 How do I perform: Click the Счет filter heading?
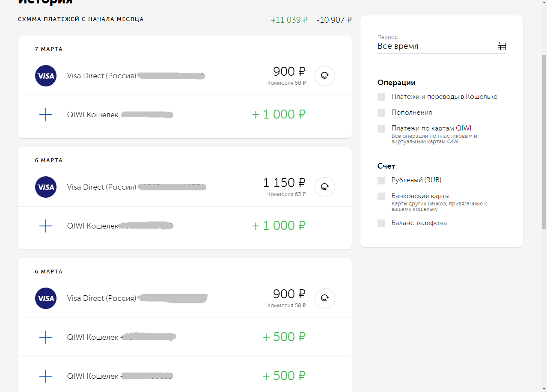click(x=386, y=166)
